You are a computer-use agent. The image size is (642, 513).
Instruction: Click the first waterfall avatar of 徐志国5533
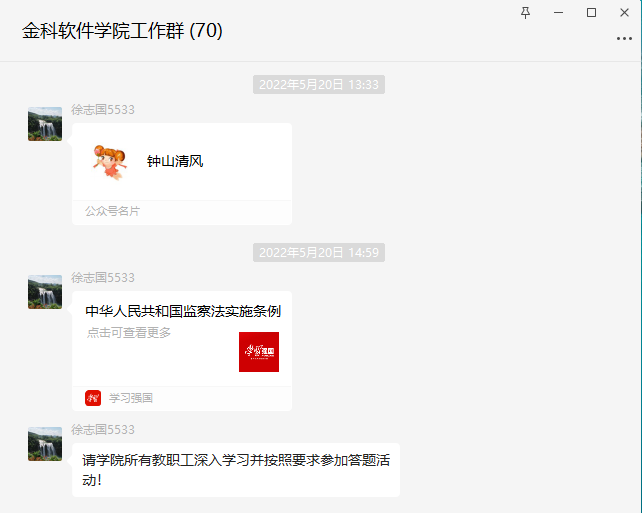[45, 124]
